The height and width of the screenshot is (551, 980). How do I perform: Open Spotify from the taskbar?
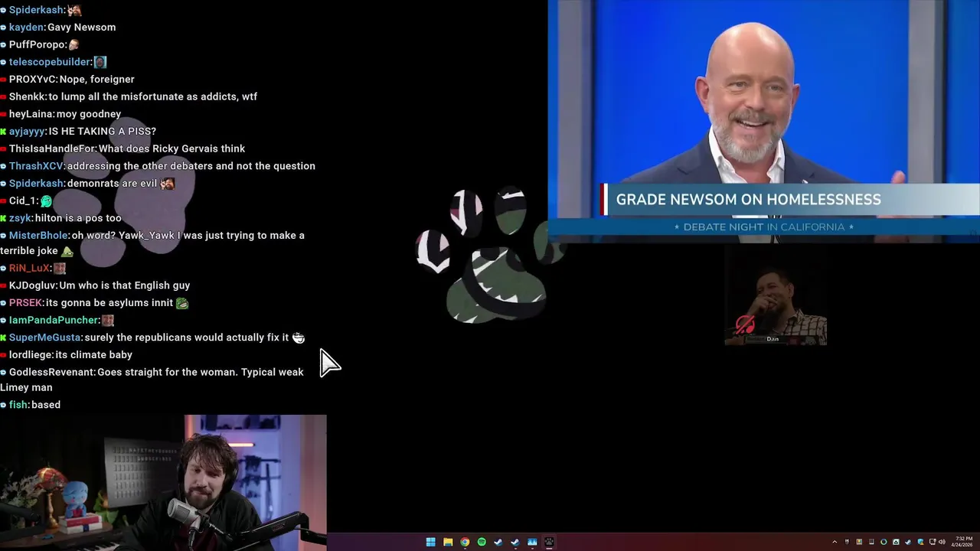[482, 542]
